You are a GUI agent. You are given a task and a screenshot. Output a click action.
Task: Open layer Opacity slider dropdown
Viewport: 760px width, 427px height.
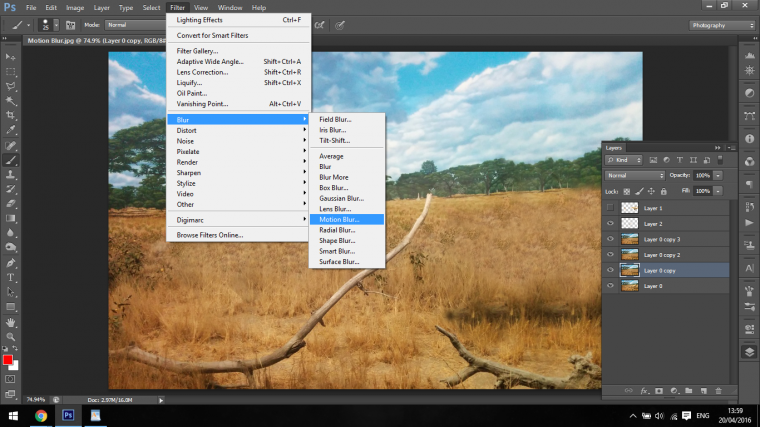point(718,175)
